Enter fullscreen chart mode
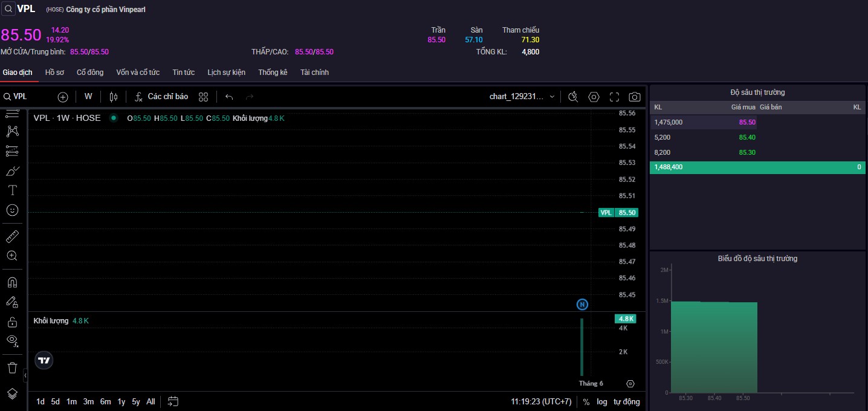 click(614, 97)
